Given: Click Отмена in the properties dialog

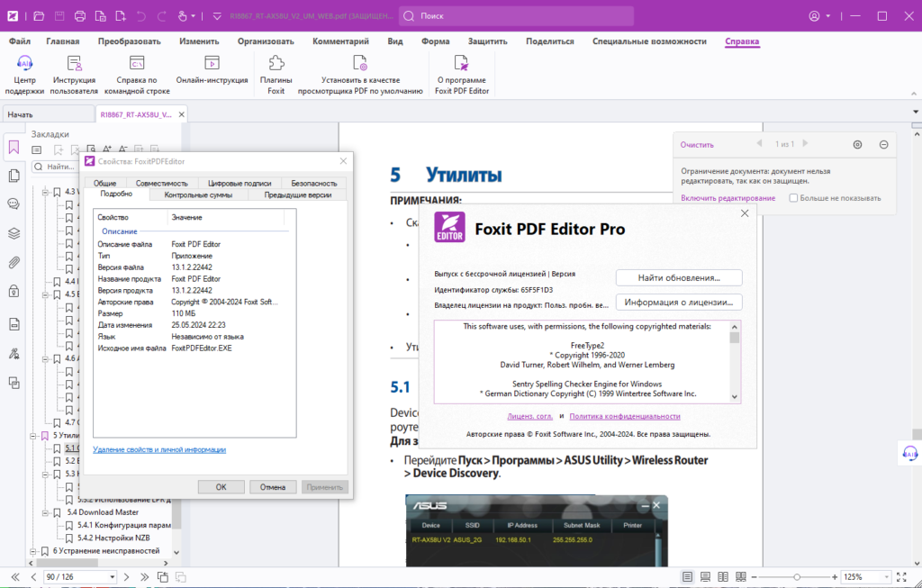Looking at the screenshot, I should coord(273,487).
